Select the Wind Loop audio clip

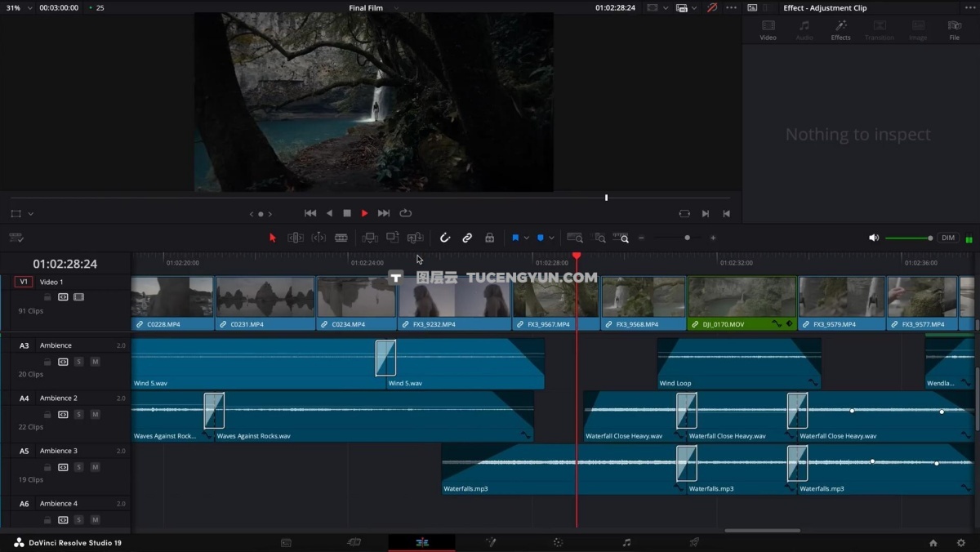coord(739,363)
